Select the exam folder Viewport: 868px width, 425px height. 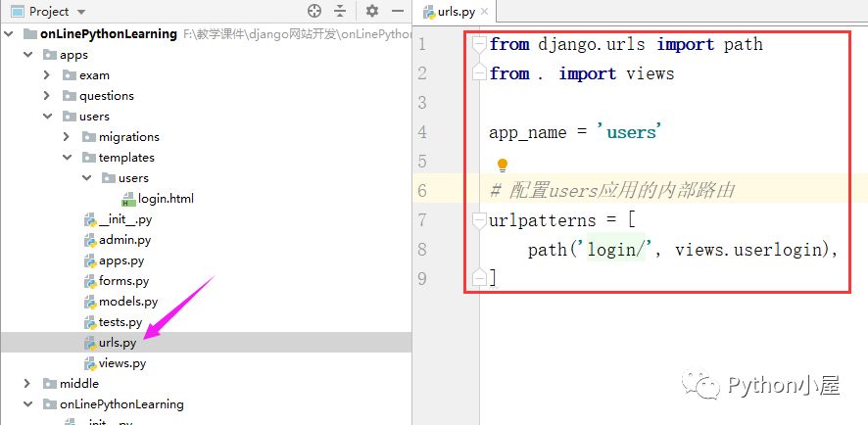tap(95, 75)
